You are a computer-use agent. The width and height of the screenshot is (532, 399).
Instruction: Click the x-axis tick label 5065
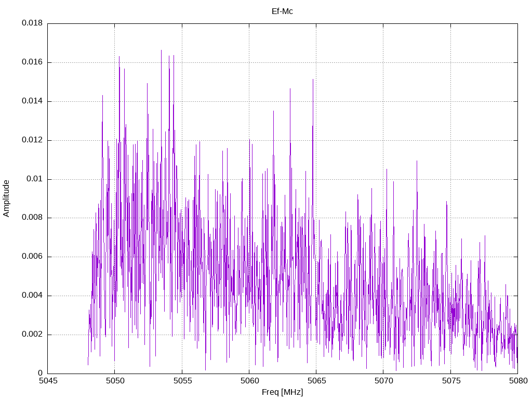point(316,381)
